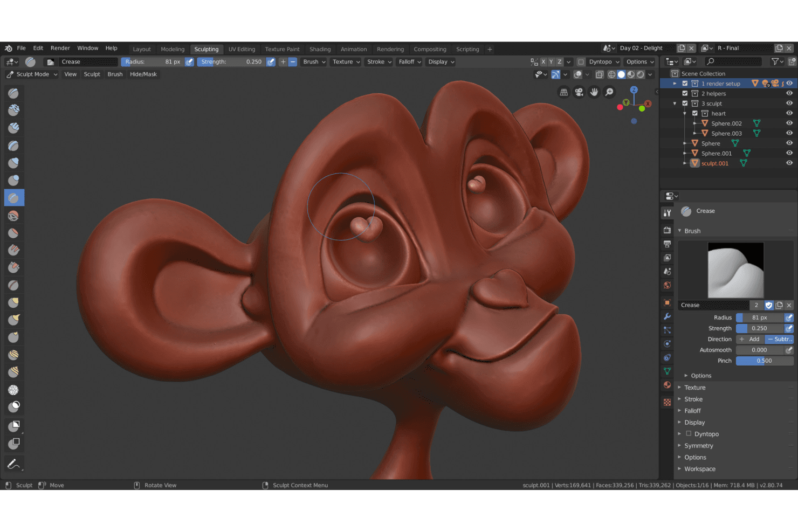Select the Smooth brush tool

[x=14, y=216]
